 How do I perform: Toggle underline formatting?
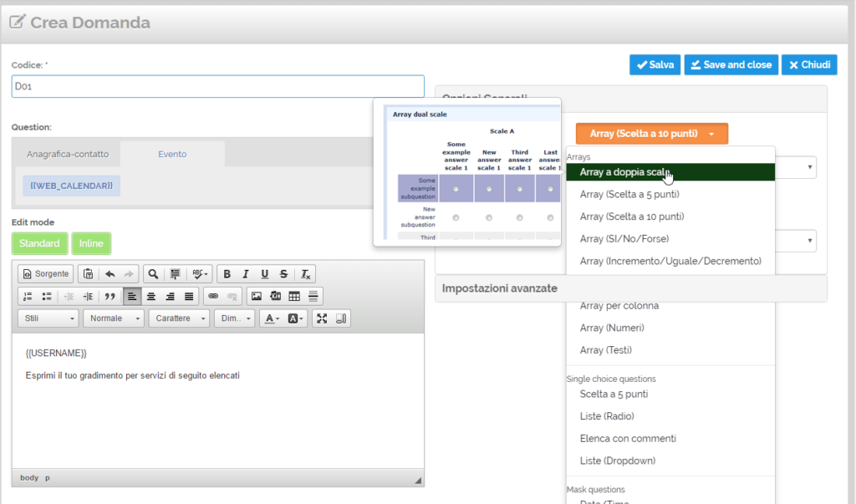pos(264,274)
